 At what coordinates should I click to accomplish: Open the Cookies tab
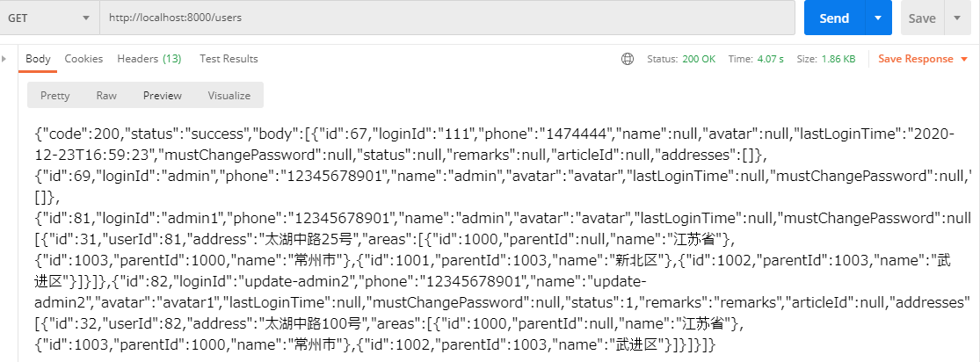point(83,59)
